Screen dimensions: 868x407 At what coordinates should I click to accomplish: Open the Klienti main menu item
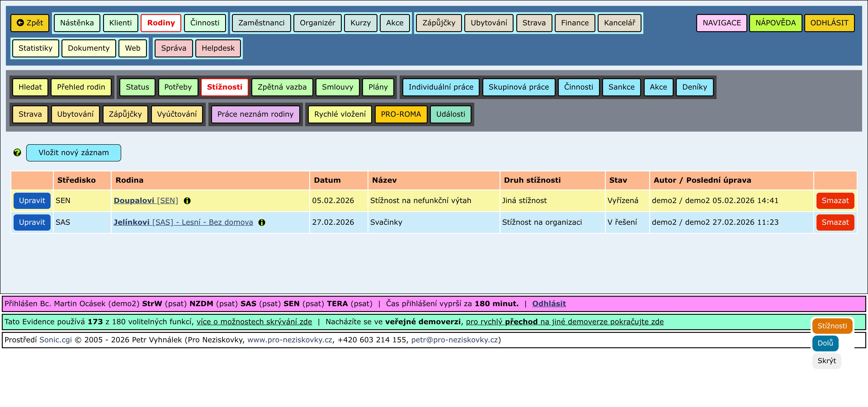[120, 23]
